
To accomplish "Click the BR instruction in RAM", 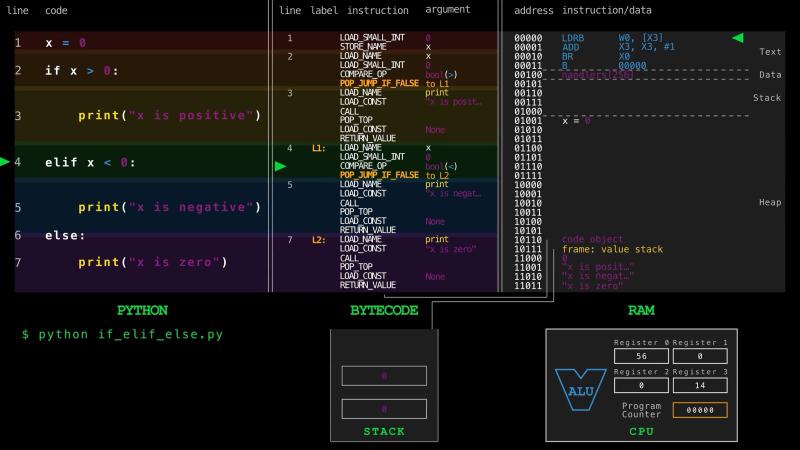I will click(567, 56).
